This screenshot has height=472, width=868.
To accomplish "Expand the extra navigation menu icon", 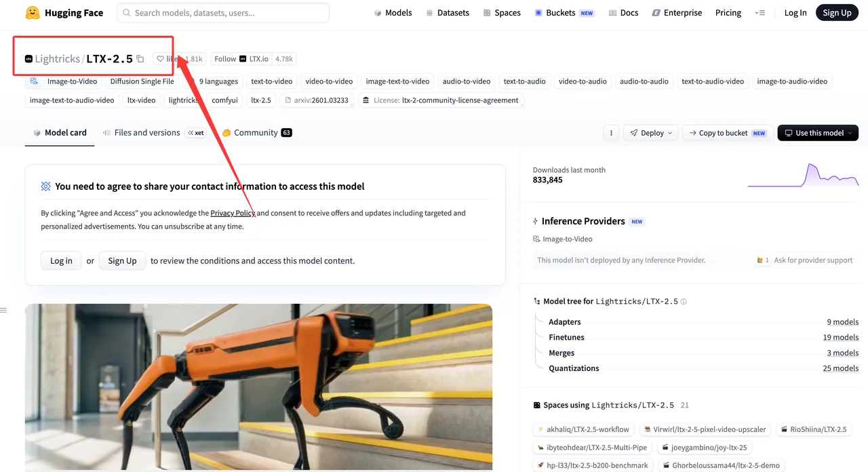I will (759, 13).
